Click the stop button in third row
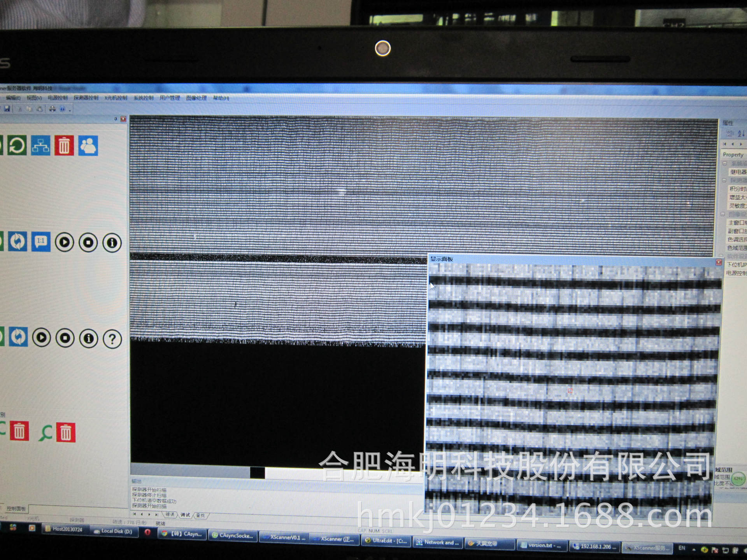Screen dimensions: 747x560 (x=65, y=338)
